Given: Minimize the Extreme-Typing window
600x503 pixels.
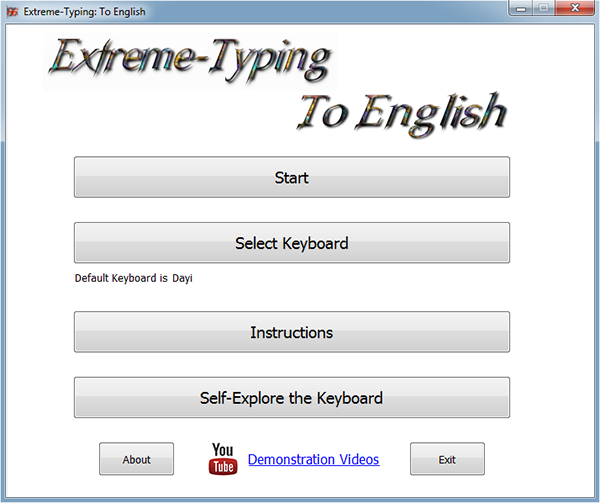Looking at the screenshot, I should pos(521,8).
